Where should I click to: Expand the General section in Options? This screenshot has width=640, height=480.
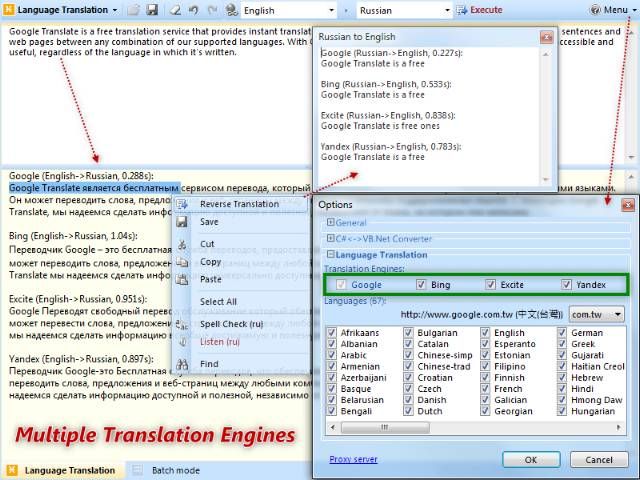331,222
